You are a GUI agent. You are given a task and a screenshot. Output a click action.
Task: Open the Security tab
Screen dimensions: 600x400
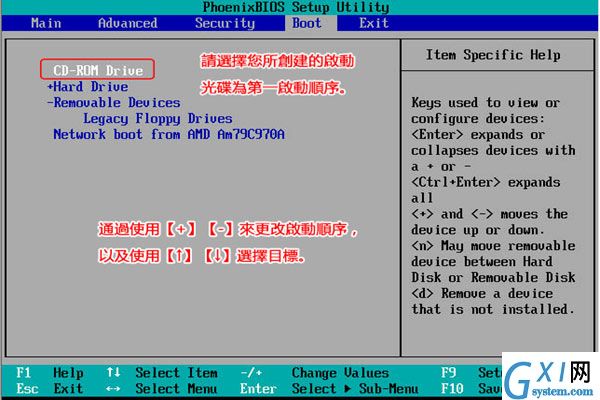225,23
